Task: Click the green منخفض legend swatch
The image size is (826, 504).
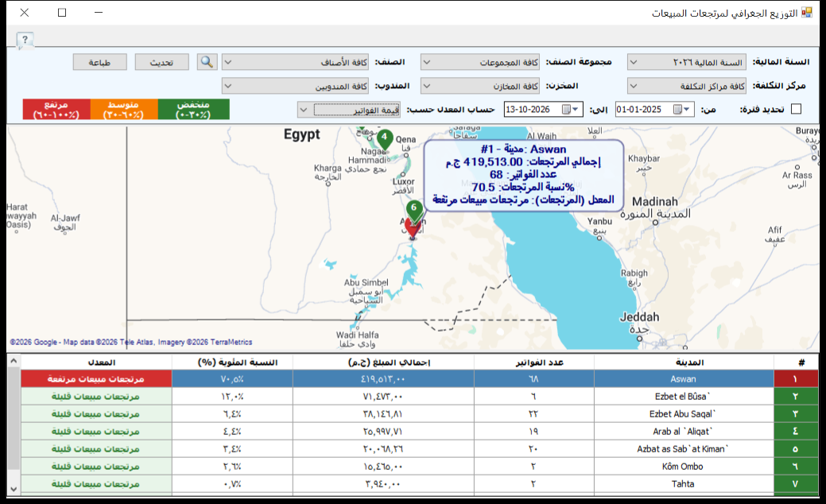Action: tap(193, 110)
